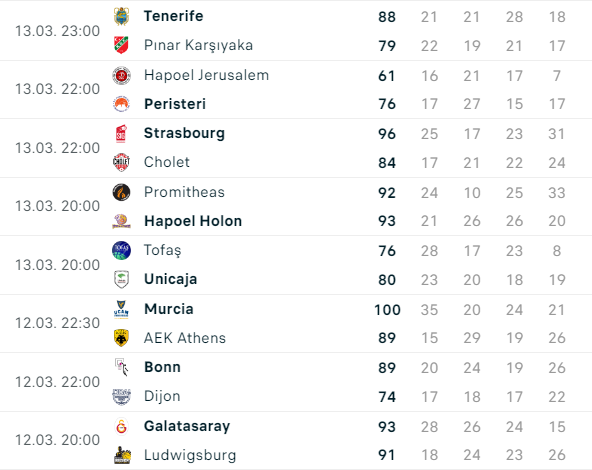592x470 pixels.
Task: Open the Peristeri team name
Action: coord(175,104)
